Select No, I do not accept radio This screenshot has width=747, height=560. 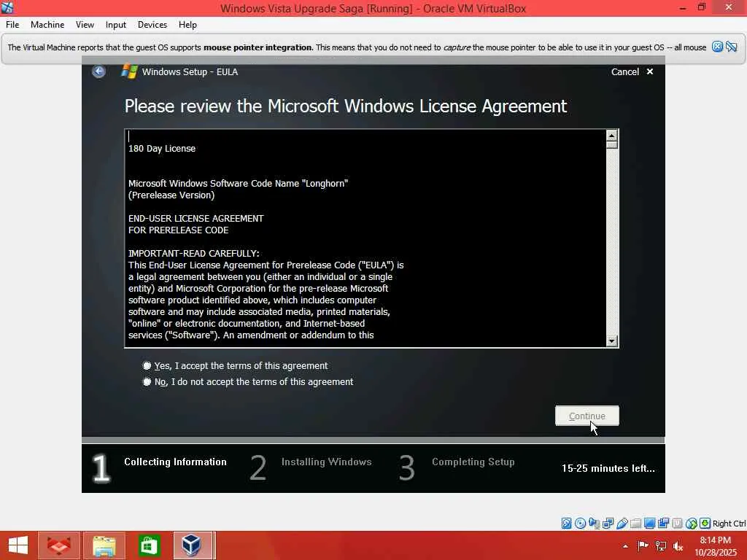(147, 382)
